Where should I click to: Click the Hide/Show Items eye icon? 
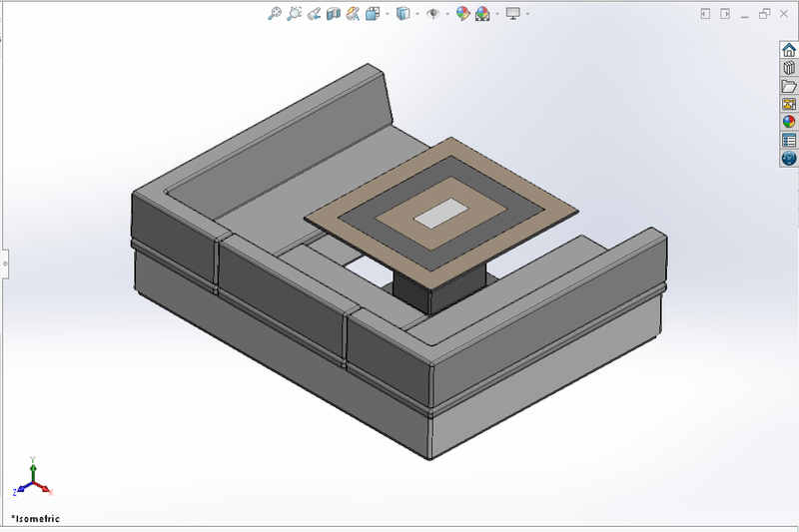433,14
